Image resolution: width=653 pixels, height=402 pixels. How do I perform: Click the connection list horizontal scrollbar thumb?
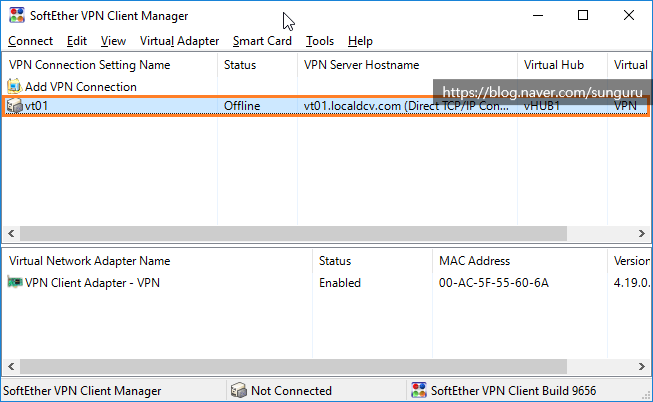point(294,234)
